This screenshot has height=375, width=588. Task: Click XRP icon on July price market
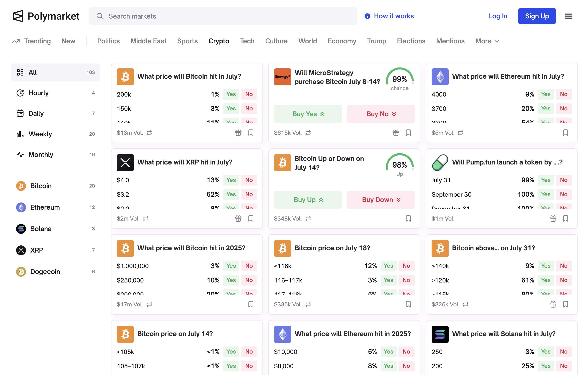[x=125, y=163]
